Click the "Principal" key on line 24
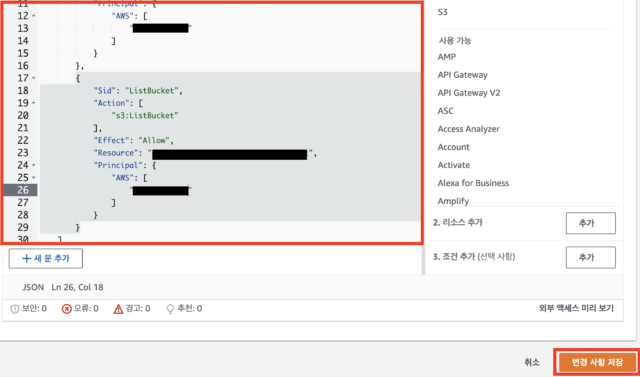This screenshot has width=640, height=377. point(118,165)
